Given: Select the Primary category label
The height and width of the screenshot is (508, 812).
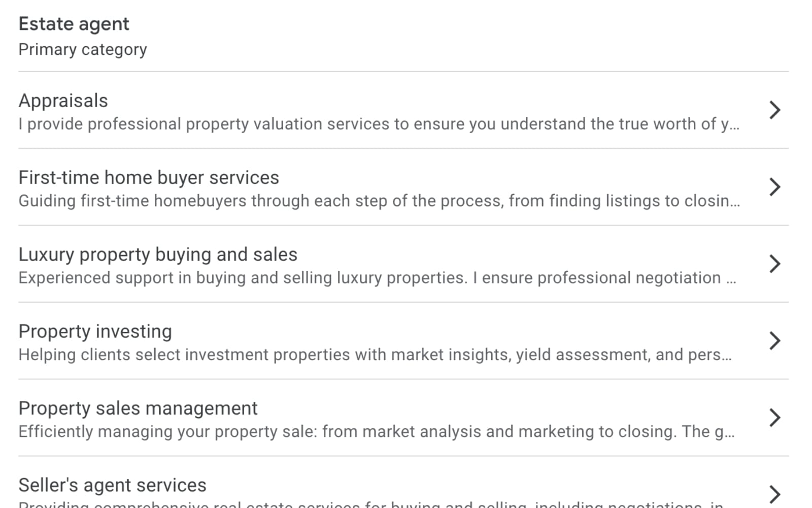Looking at the screenshot, I should point(83,49).
